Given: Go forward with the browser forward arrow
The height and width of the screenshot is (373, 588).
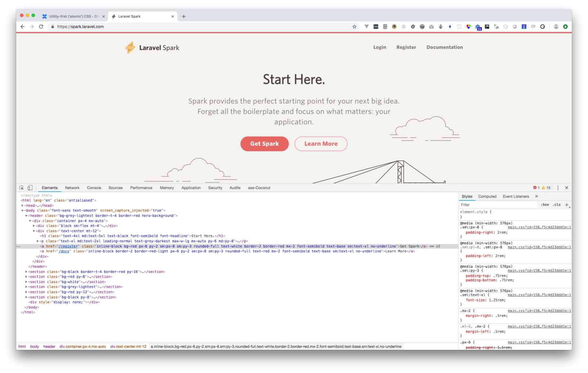Looking at the screenshot, I should coord(32,26).
